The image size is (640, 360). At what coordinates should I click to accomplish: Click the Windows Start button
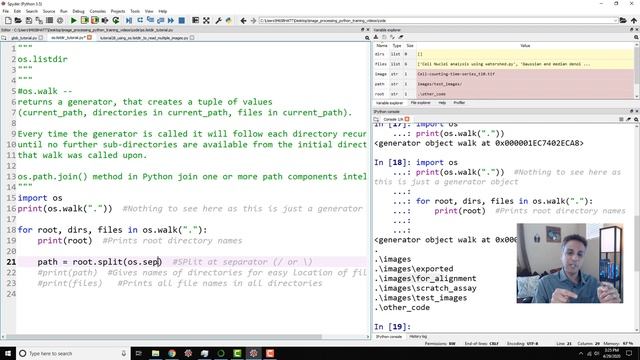(x=8, y=353)
